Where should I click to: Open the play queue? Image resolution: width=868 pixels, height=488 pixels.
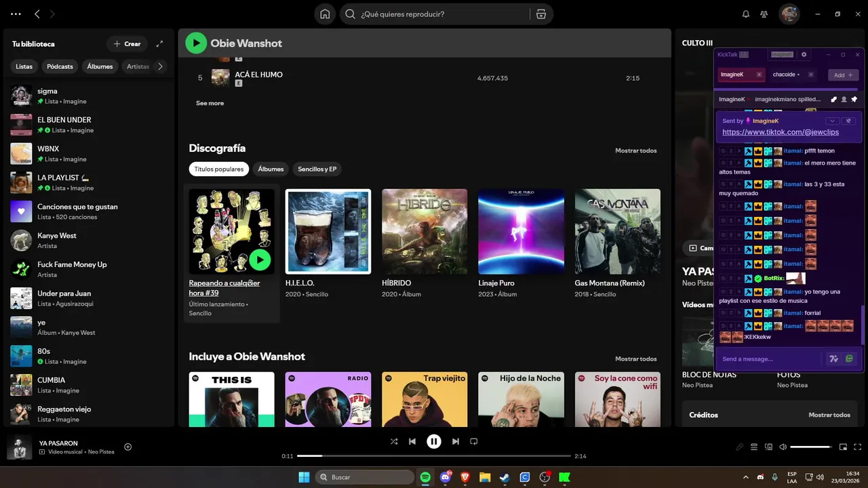(x=754, y=447)
